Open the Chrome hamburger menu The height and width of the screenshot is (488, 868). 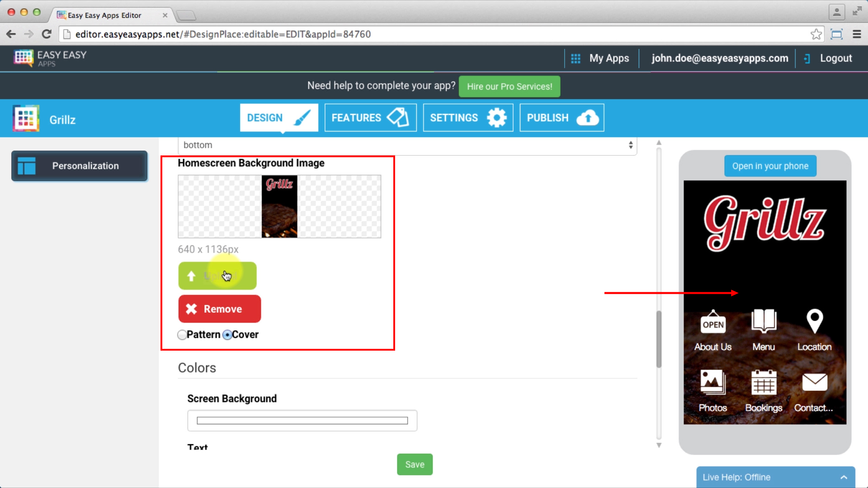pyautogui.click(x=857, y=34)
